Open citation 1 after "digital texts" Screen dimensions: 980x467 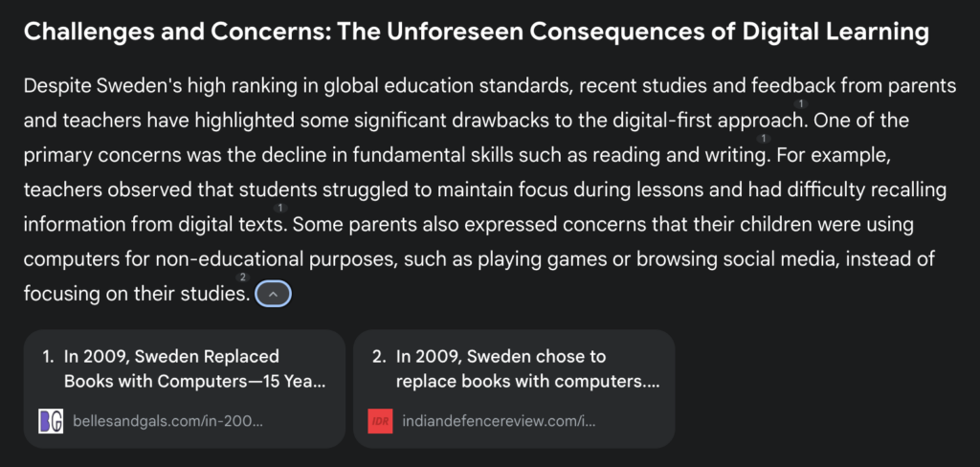[281, 208]
